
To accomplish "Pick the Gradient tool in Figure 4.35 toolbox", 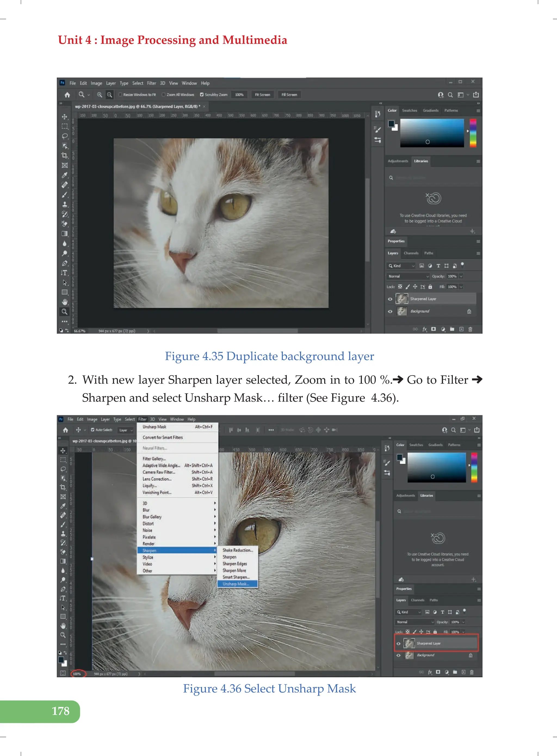I will point(64,233).
